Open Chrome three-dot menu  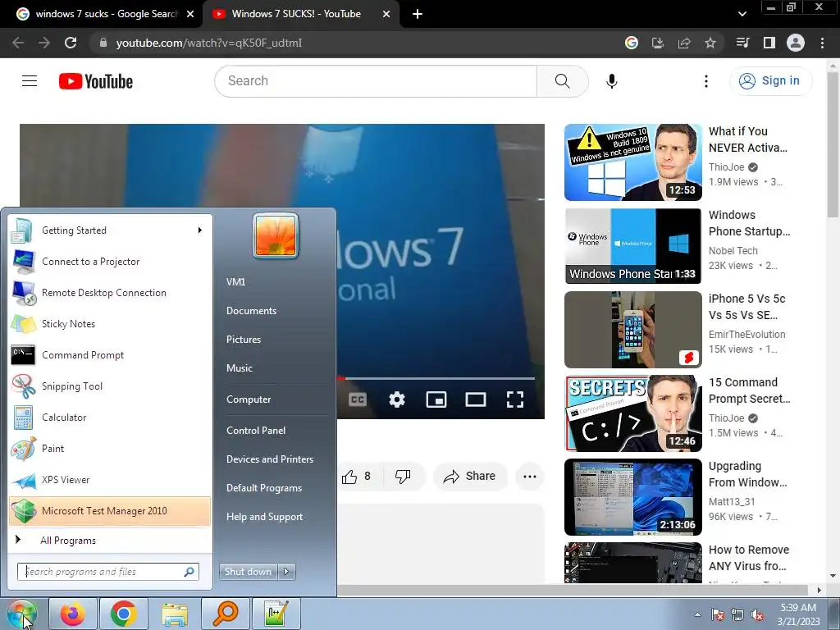tap(822, 43)
